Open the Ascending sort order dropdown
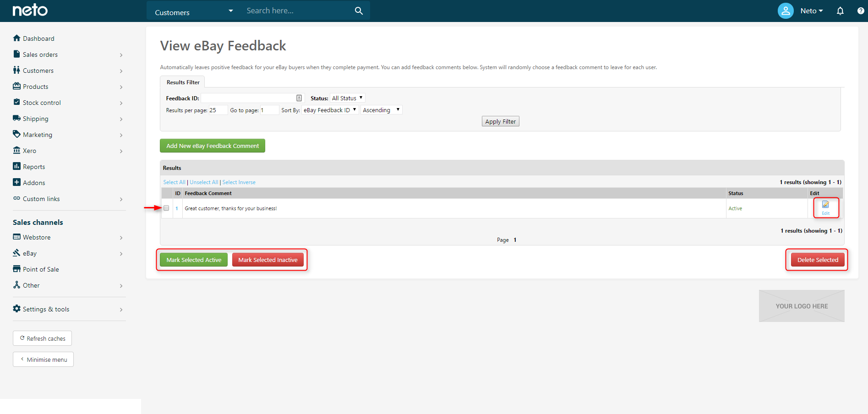Image resolution: width=868 pixels, height=414 pixels. click(x=382, y=110)
